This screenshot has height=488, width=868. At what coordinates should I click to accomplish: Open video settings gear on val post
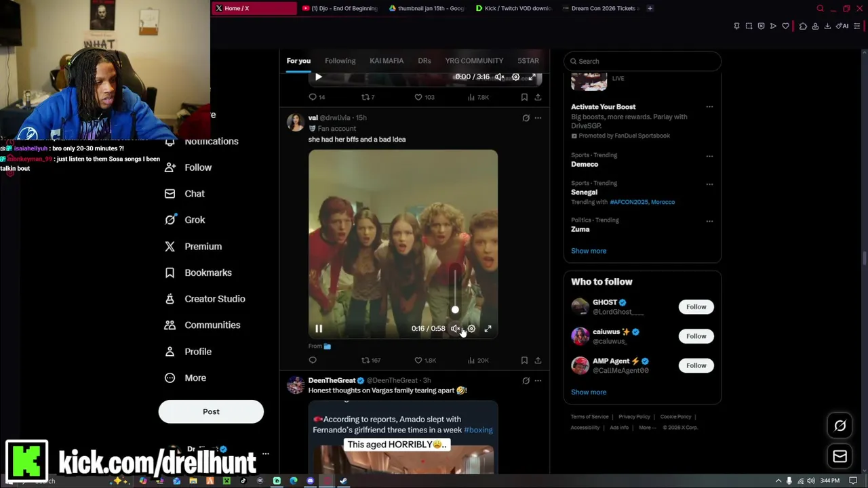(471, 329)
